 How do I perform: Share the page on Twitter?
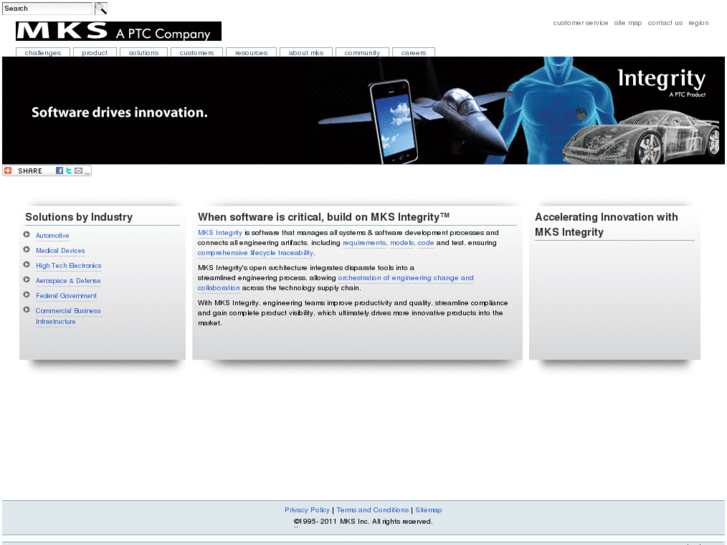pos(69,171)
